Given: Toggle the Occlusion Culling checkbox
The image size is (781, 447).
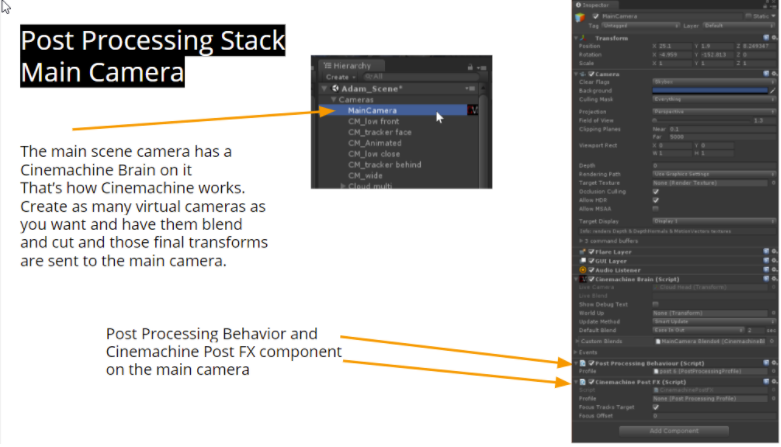Looking at the screenshot, I should coord(655,189).
